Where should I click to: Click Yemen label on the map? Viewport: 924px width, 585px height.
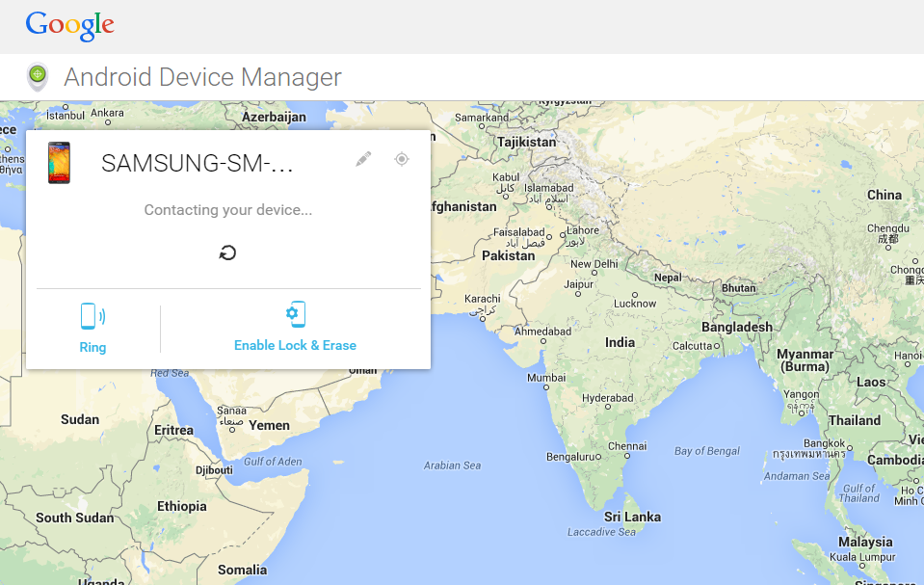(269, 425)
